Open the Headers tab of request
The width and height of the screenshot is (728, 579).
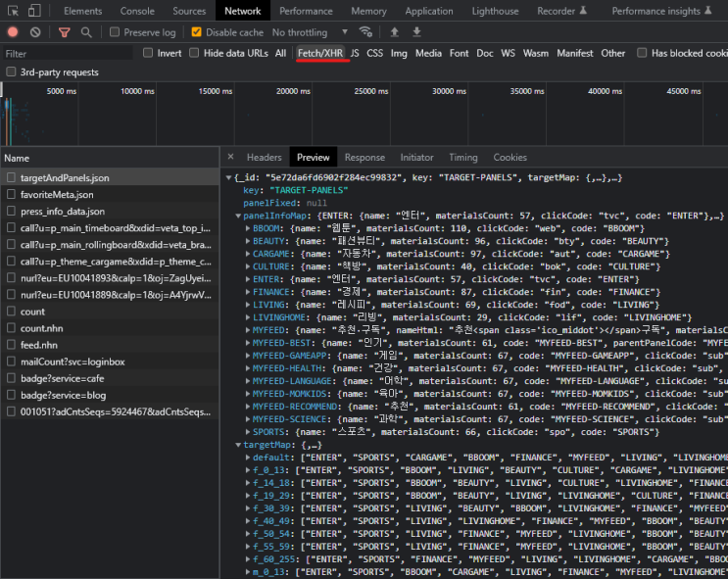(264, 157)
